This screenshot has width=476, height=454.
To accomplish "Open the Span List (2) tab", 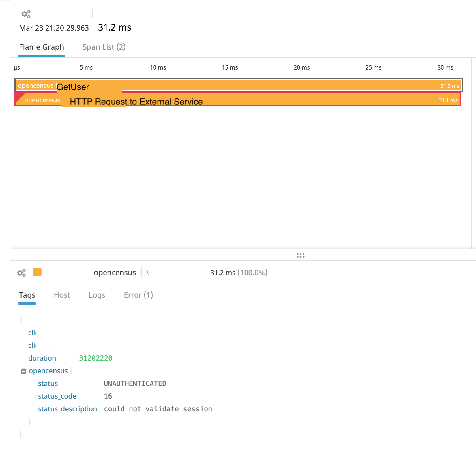I will click(x=104, y=47).
